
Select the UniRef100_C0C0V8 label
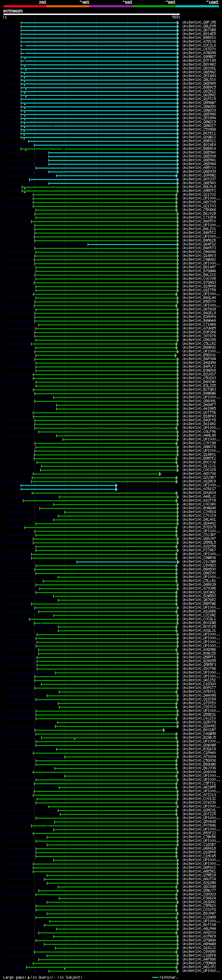[x=199, y=278]
